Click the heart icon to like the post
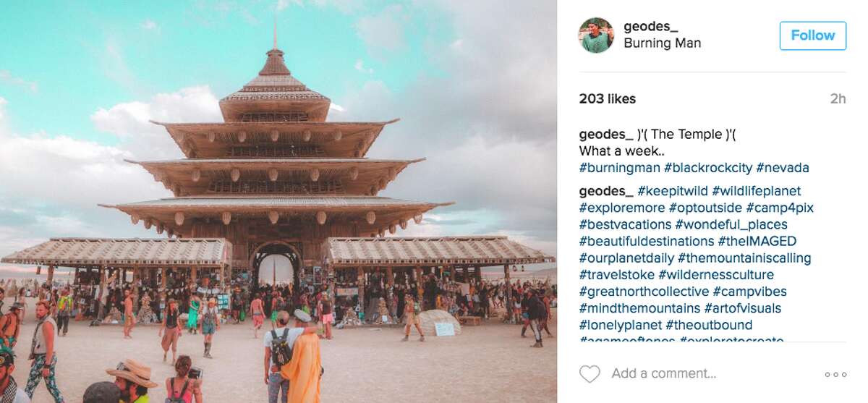The image size is (868, 403). click(x=590, y=374)
